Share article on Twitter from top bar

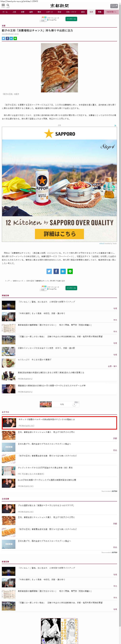3,39
